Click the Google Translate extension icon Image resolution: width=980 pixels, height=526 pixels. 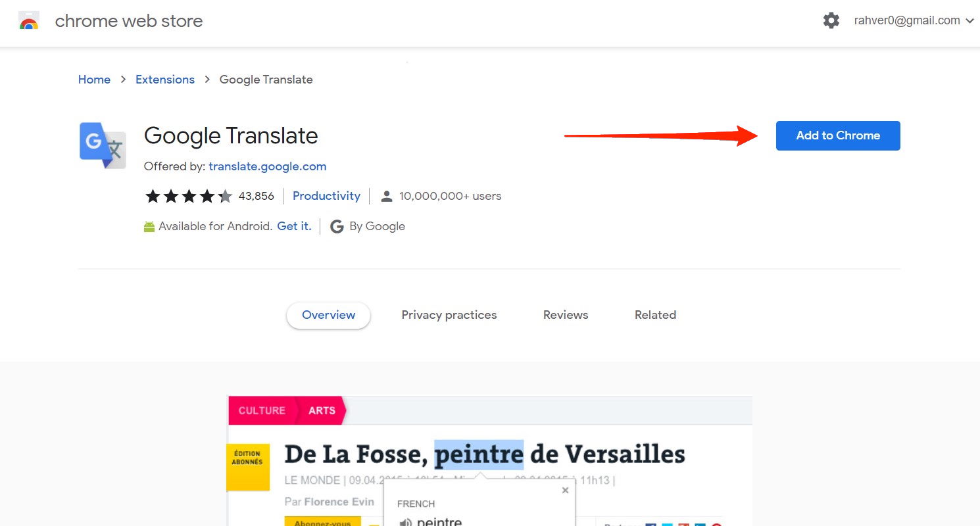point(103,145)
